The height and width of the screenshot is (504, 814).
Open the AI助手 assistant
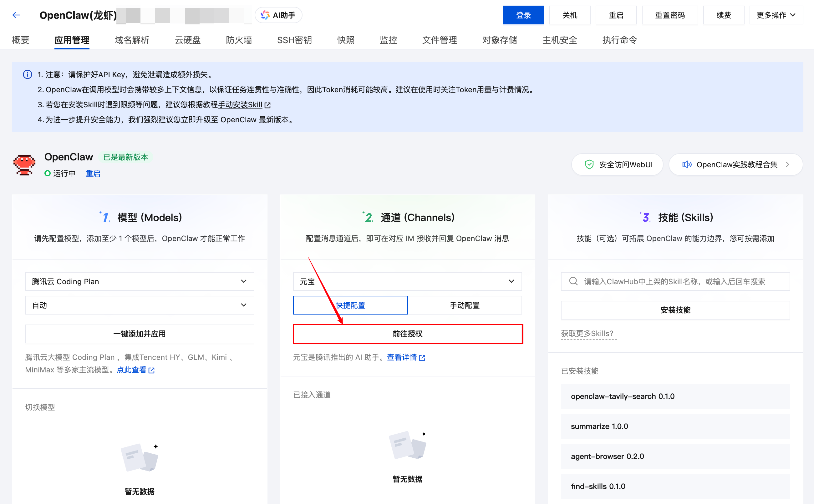tap(279, 15)
